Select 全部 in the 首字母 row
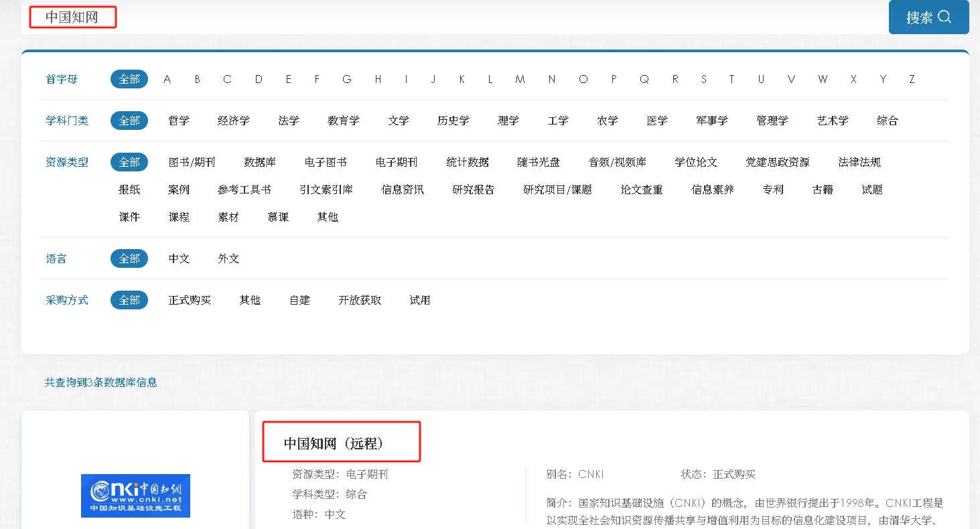 click(x=129, y=79)
